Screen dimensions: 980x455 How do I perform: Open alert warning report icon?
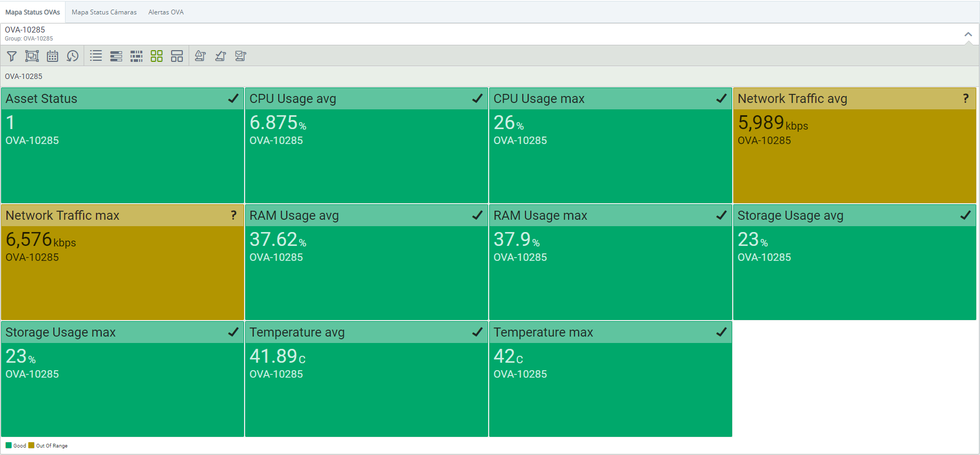(200, 56)
